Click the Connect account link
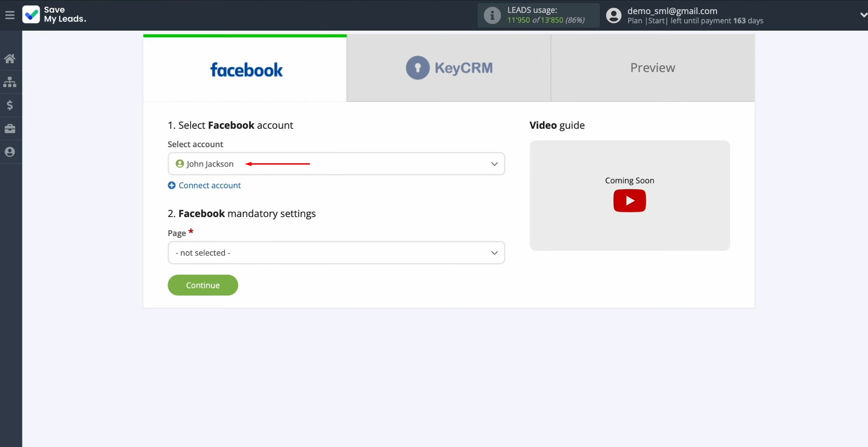The width and height of the screenshot is (868, 447). (210, 185)
